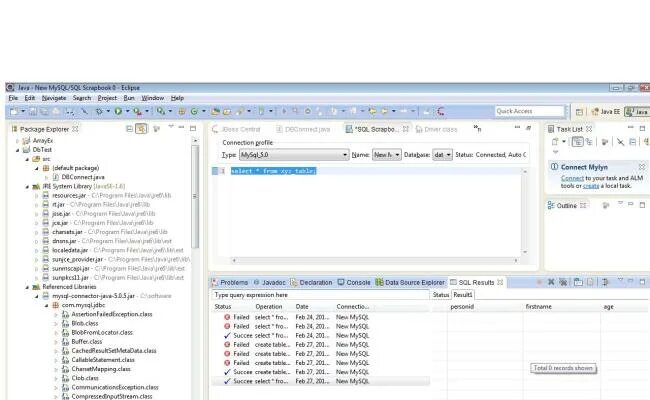Open Debug button dropdown arrow
The height and width of the screenshot is (400, 650).
pos(108,111)
